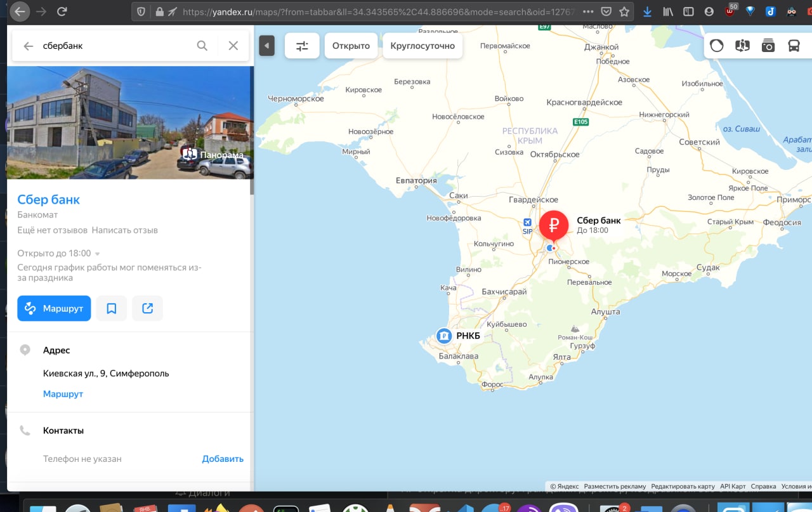This screenshot has height=512, width=812.
Task: Click the SIP airport icon on map
Action: (x=527, y=223)
